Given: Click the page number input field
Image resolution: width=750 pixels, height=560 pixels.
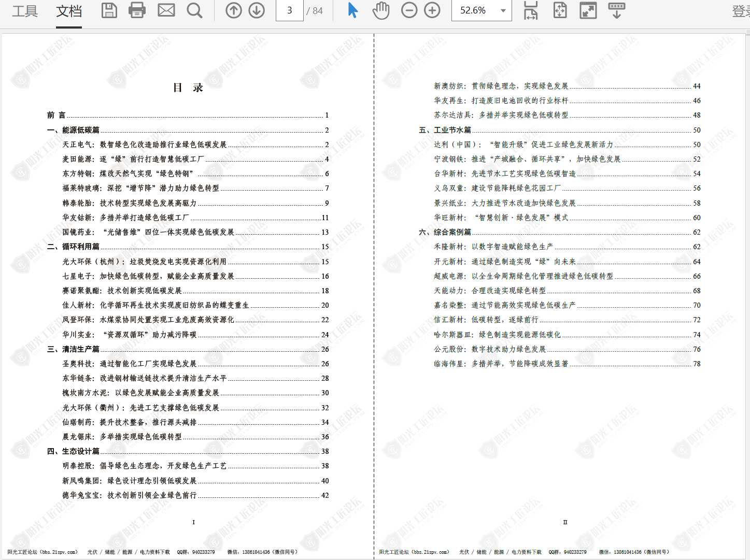Looking at the screenshot, I should (x=290, y=10).
